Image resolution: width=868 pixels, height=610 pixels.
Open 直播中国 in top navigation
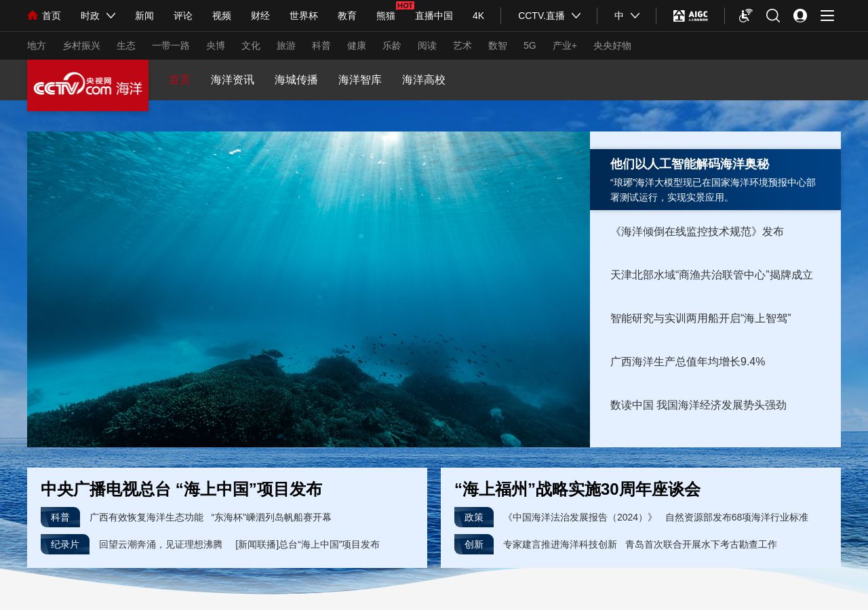coord(434,16)
